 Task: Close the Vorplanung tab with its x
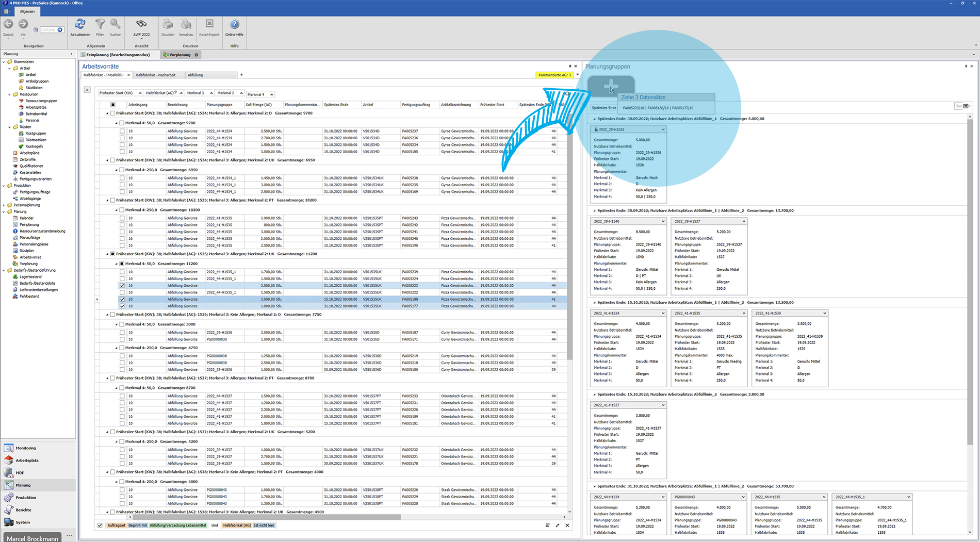click(x=197, y=55)
